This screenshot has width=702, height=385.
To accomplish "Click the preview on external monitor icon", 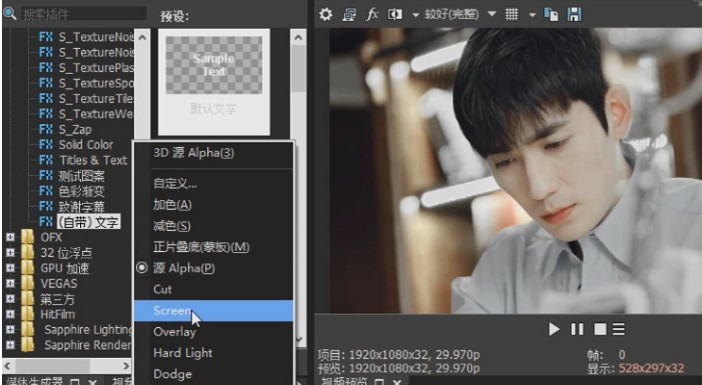I will tap(349, 14).
